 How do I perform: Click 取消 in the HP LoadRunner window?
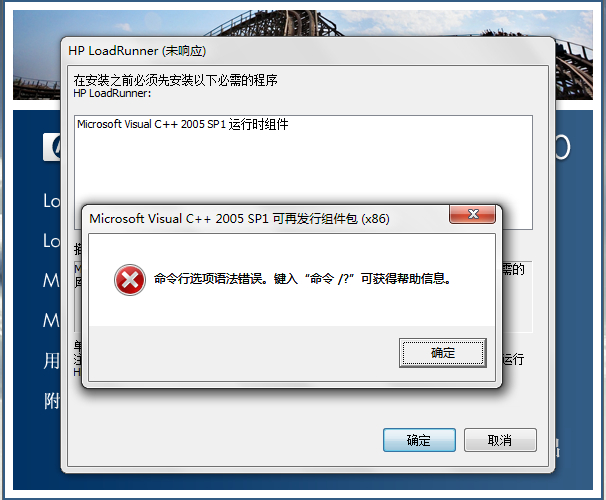(x=500, y=440)
